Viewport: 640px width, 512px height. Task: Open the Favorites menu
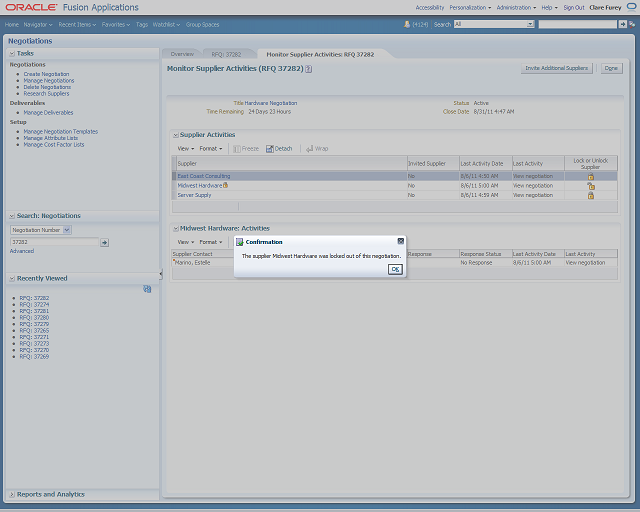[x=116, y=24]
